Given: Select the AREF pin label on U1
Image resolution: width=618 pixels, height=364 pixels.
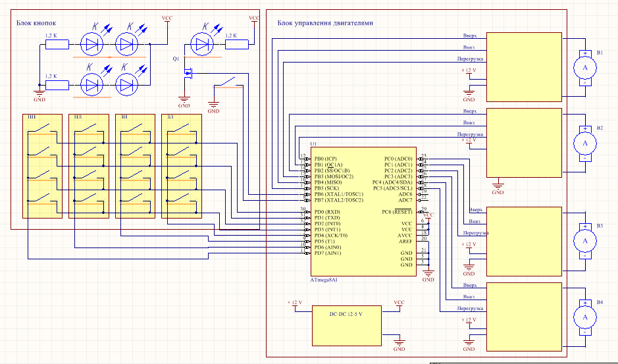Looking at the screenshot, I should click(x=405, y=241).
